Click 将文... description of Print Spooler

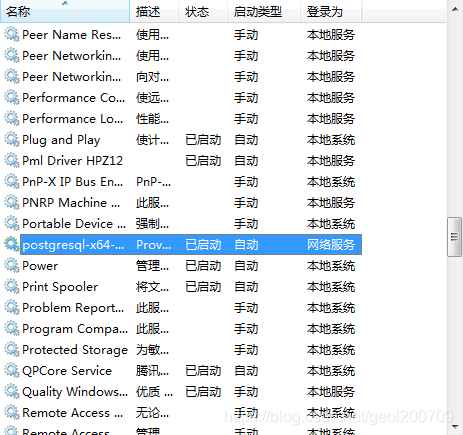click(152, 287)
